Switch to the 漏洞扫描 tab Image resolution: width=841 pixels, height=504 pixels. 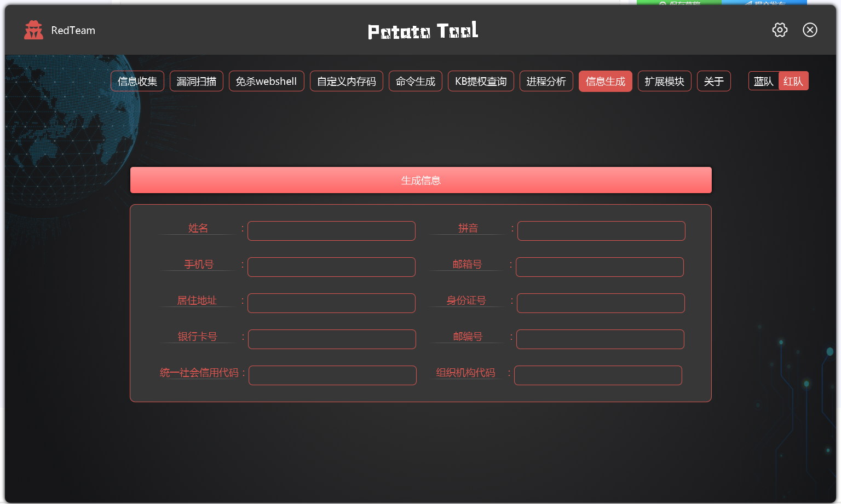click(197, 82)
